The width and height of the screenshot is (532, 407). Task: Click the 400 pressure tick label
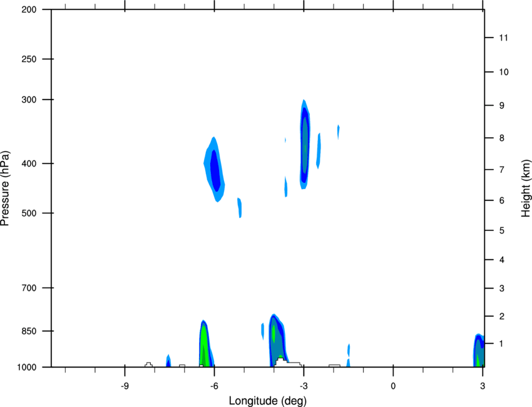point(29,163)
